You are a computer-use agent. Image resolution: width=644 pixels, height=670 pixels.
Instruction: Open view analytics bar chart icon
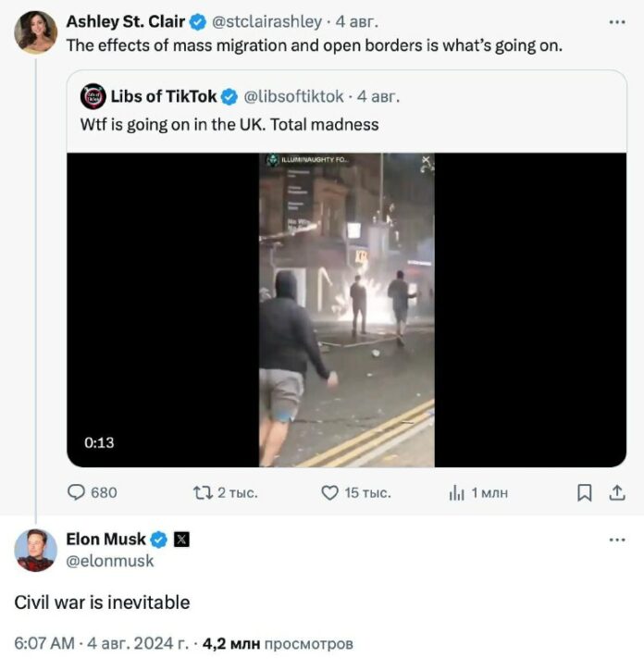click(456, 493)
